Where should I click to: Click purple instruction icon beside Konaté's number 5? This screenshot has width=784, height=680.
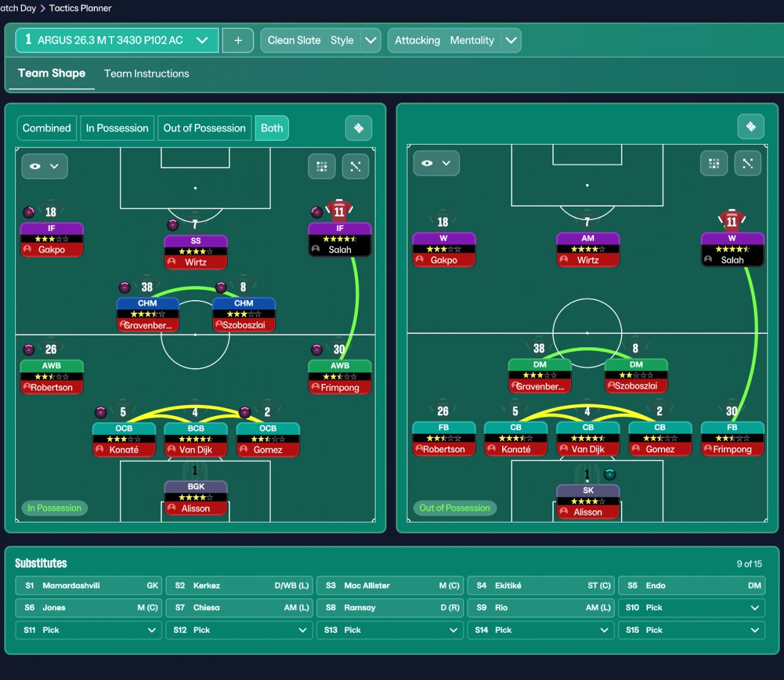pyautogui.click(x=101, y=412)
